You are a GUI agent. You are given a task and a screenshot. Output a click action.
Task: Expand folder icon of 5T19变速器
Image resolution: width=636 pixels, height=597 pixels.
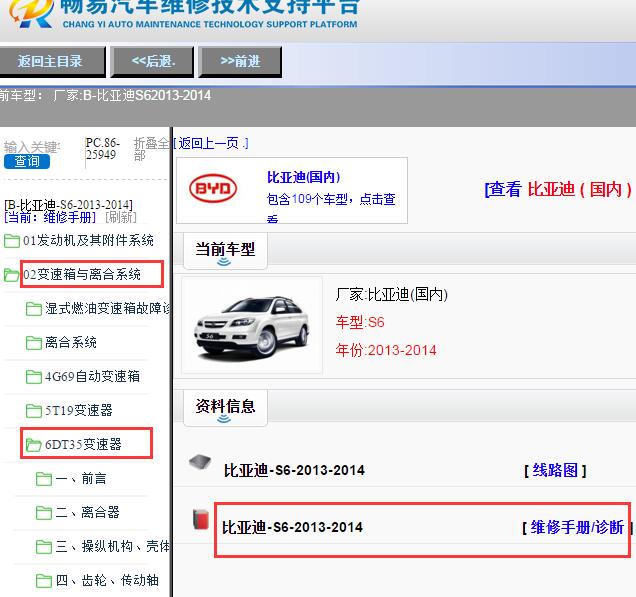[34, 411]
